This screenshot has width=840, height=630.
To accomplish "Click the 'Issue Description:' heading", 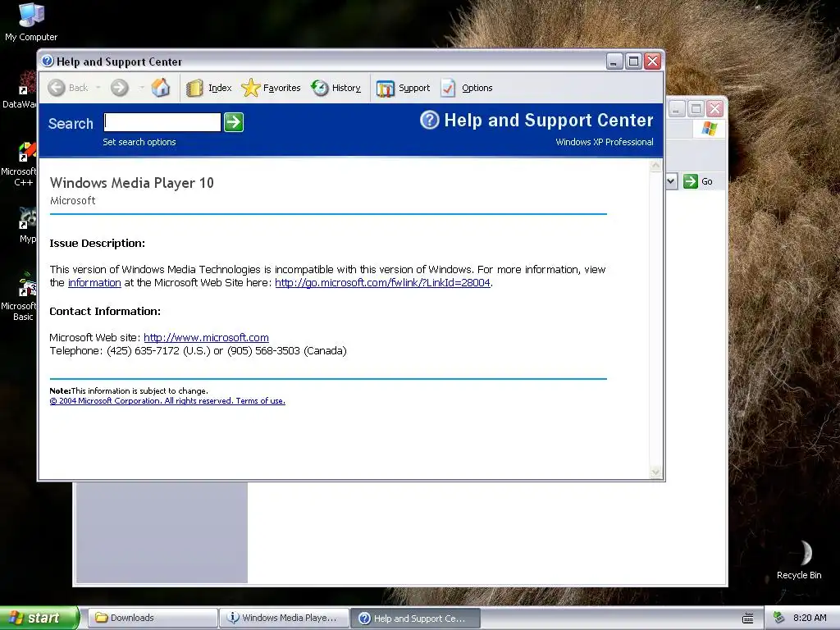I will (x=98, y=243).
